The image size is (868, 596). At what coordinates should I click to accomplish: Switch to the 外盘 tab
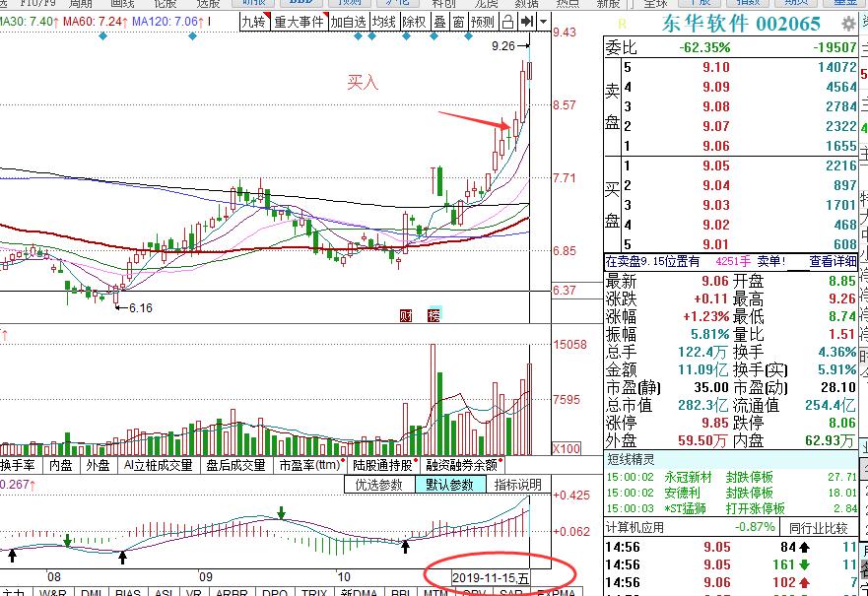(x=98, y=465)
